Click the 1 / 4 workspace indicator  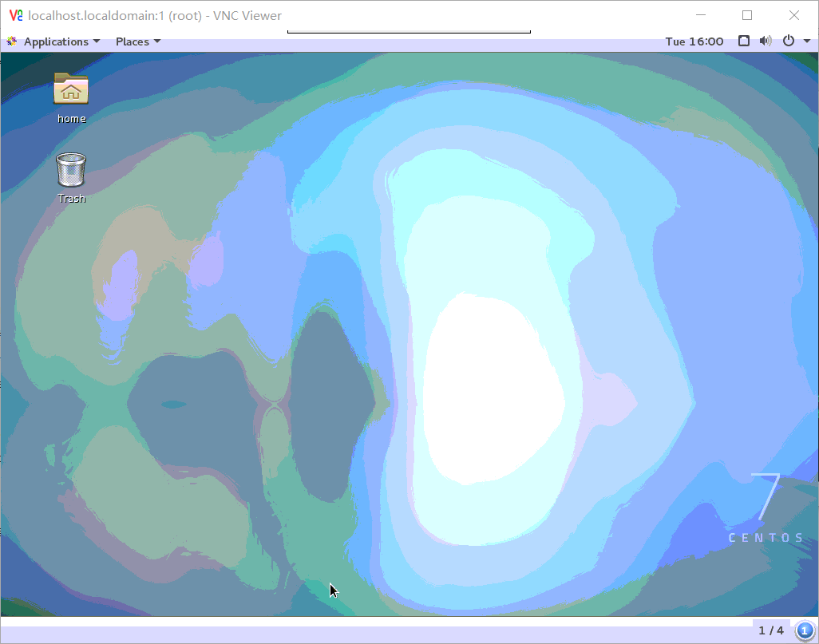coord(771,630)
